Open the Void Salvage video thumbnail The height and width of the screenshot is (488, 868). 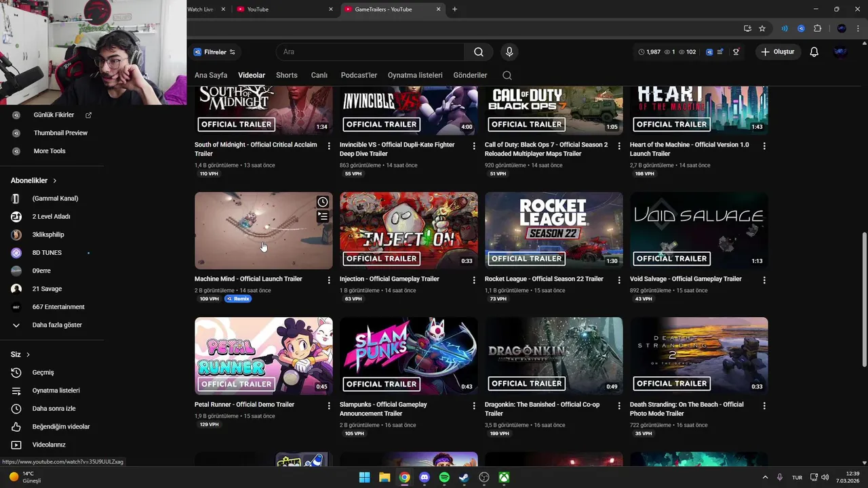pyautogui.click(x=699, y=230)
